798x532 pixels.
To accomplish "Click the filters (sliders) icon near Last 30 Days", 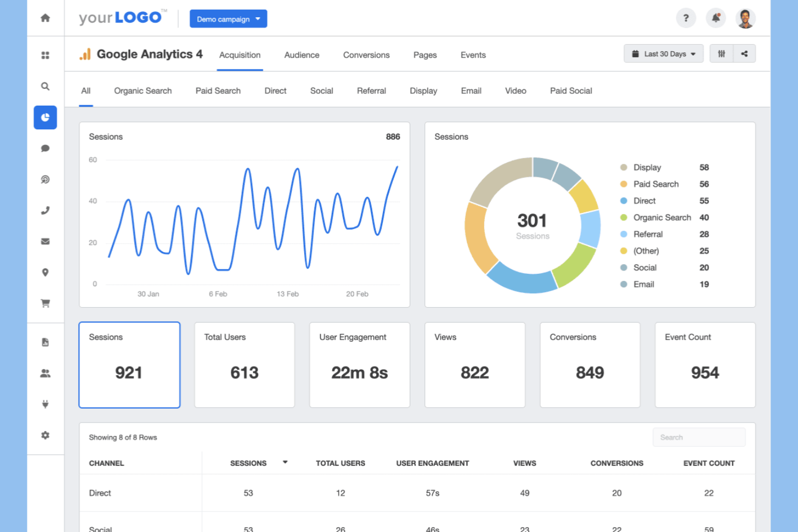I will [x=721, y=53].
